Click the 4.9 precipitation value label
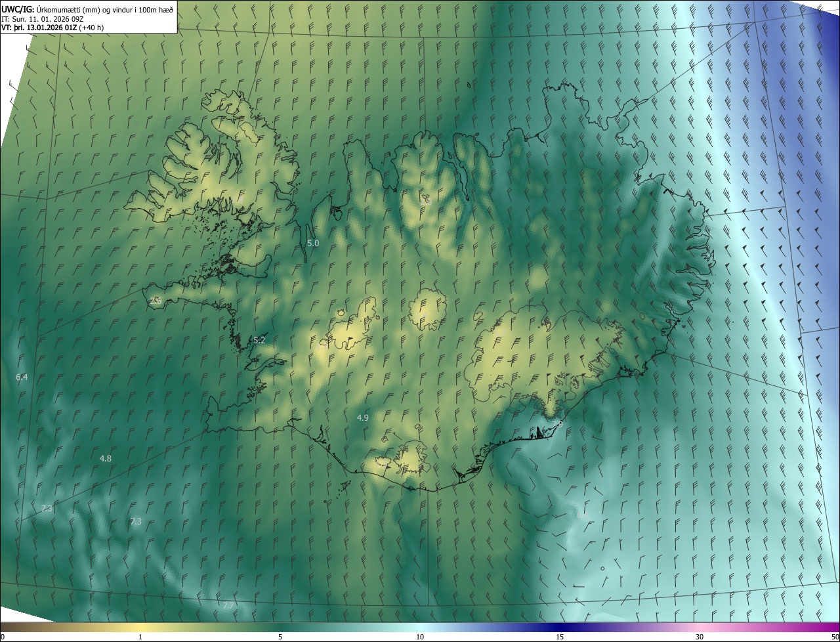840x642 pixels. (x=363, y=417)
